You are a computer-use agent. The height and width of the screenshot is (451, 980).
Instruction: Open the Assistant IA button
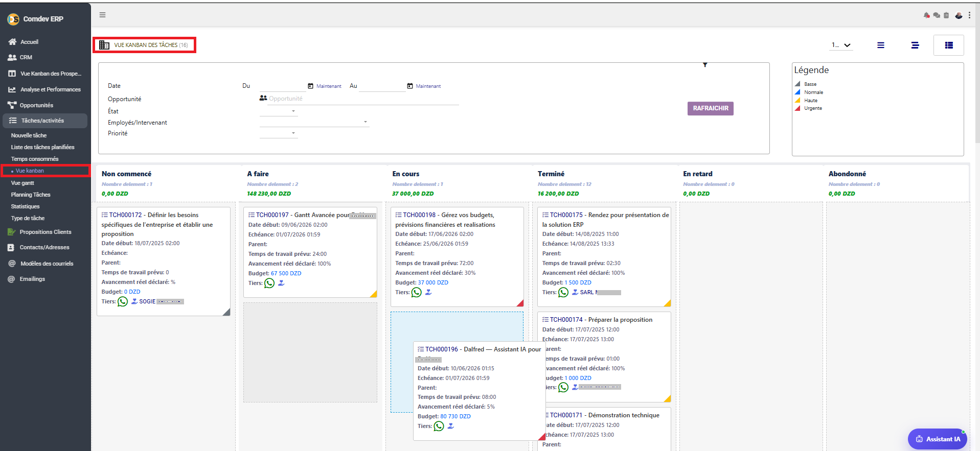pyautogui.click(x=938, y=439)
